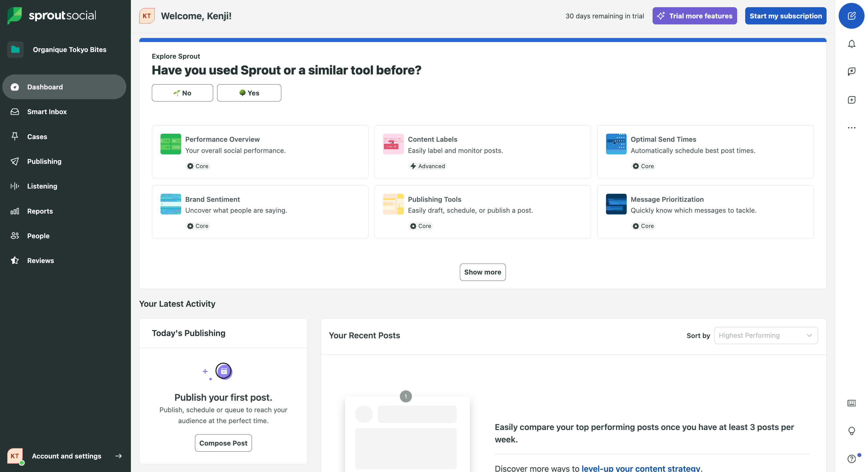Navigate to Reports in the sidebar
The image size is (868, 472).
click(40, 211)
